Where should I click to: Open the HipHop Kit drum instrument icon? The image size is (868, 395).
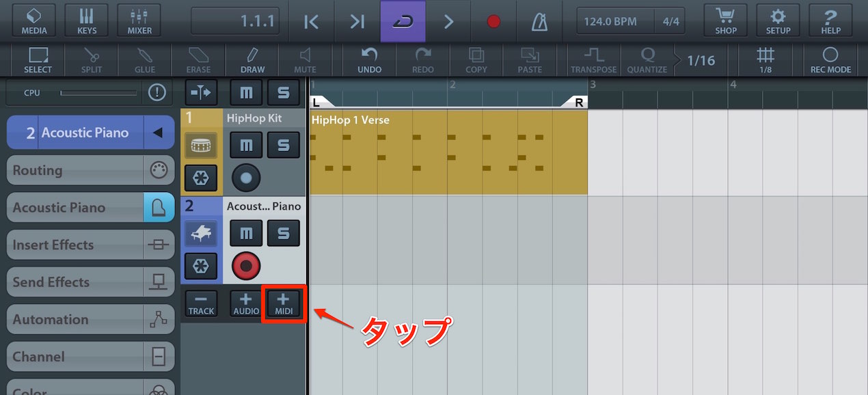coord(201,145)
